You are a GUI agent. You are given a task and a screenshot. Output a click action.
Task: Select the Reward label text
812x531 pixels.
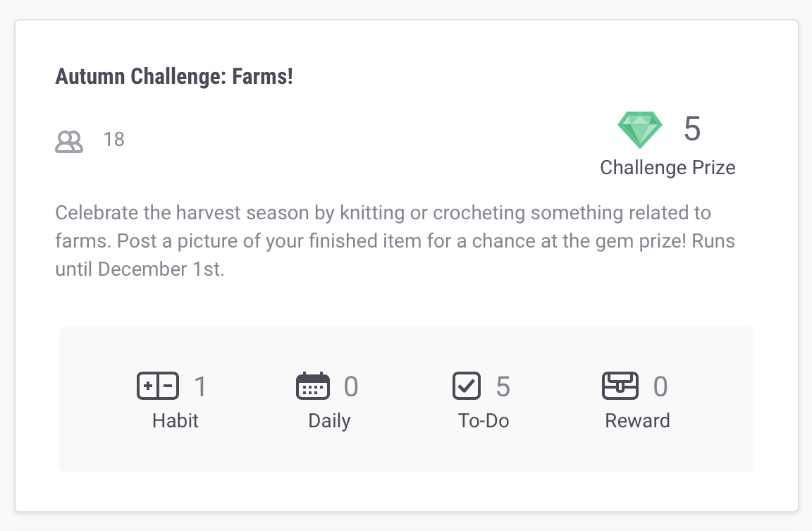pyautogui.click(x=637, y=421)
